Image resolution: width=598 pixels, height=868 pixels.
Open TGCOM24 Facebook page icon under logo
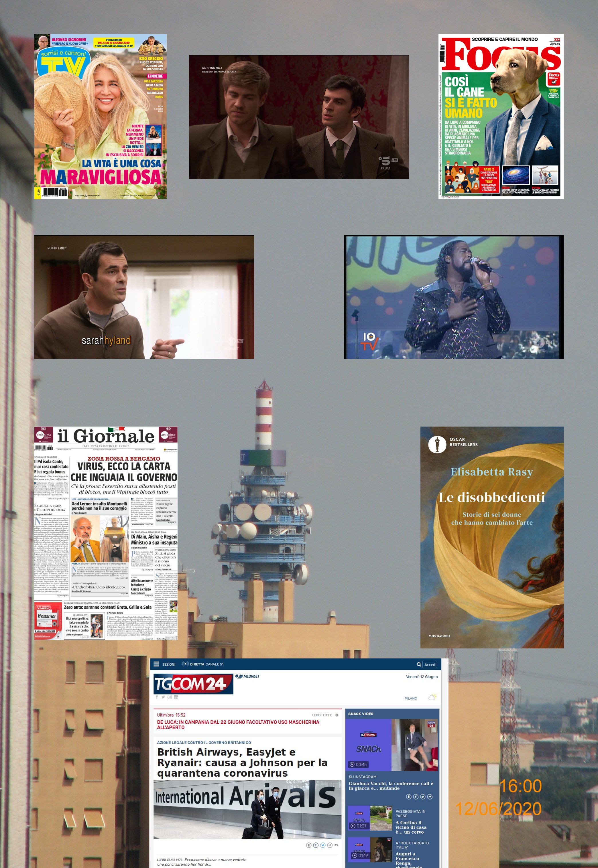(x=157, y=697)
